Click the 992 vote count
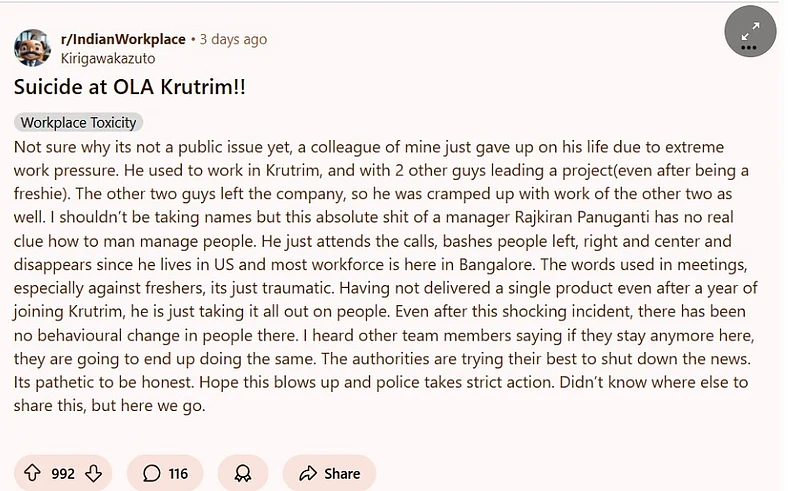Viewport: 801px width, 491px height. point(62,473)
